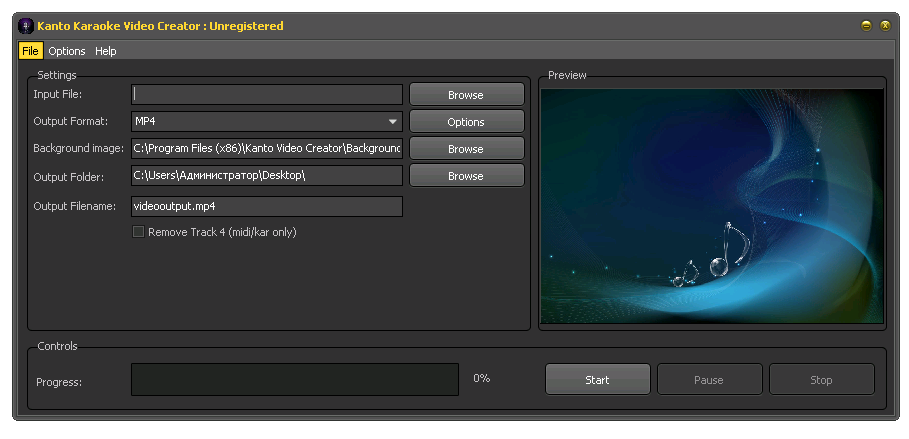Screen dimensions: 909x439
Task: Click the Stop button
Action: click(821, 380)
